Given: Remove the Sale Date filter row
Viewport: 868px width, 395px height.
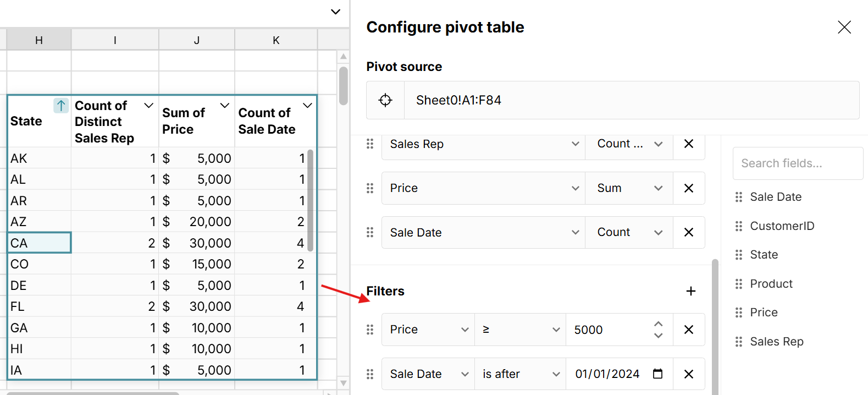Looking at the screenshot, I should click(x=688, y=374).
